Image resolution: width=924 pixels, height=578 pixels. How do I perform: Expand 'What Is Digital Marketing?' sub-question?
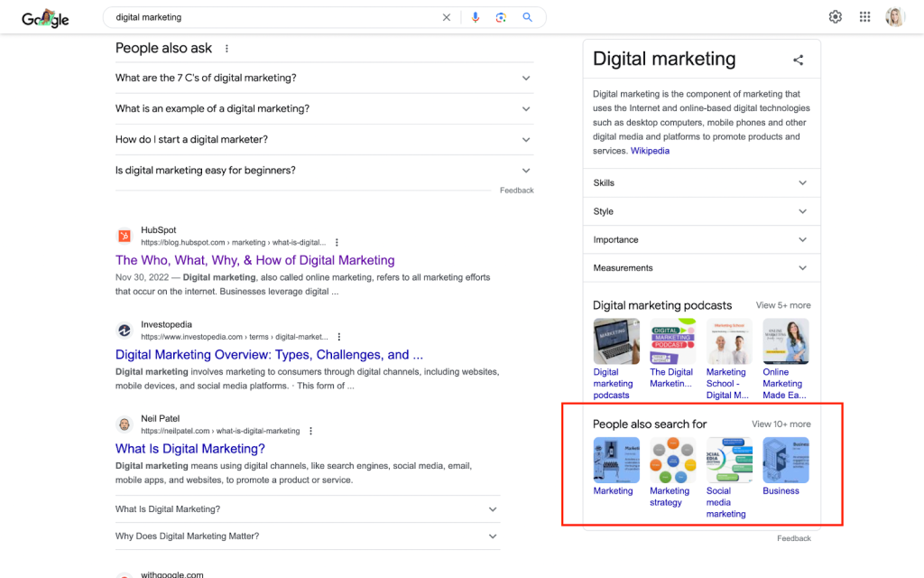pos(308,509)
